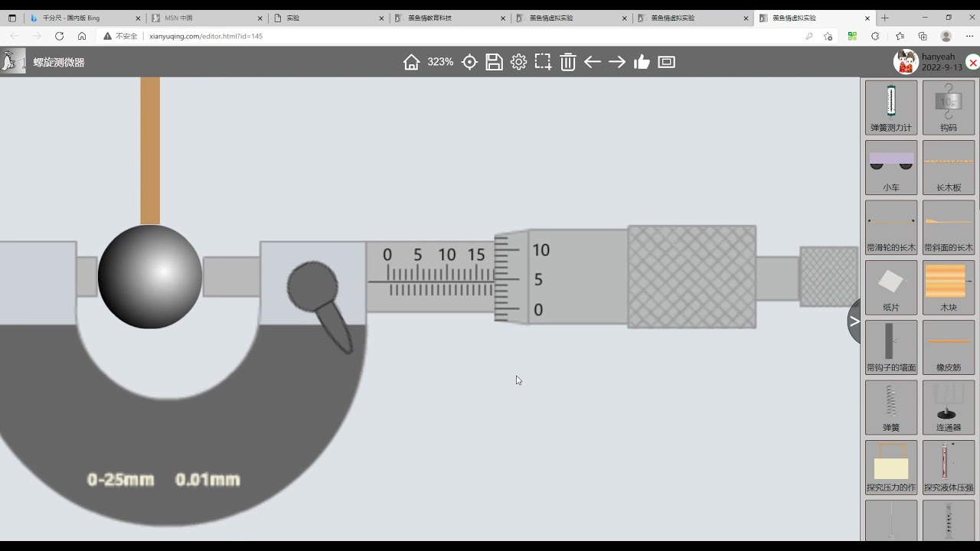The height and width of the screenshot is (551, 980).
Task: Switch to 实验 browser tab
Action: pyautogui.click(x=328, y=18)
